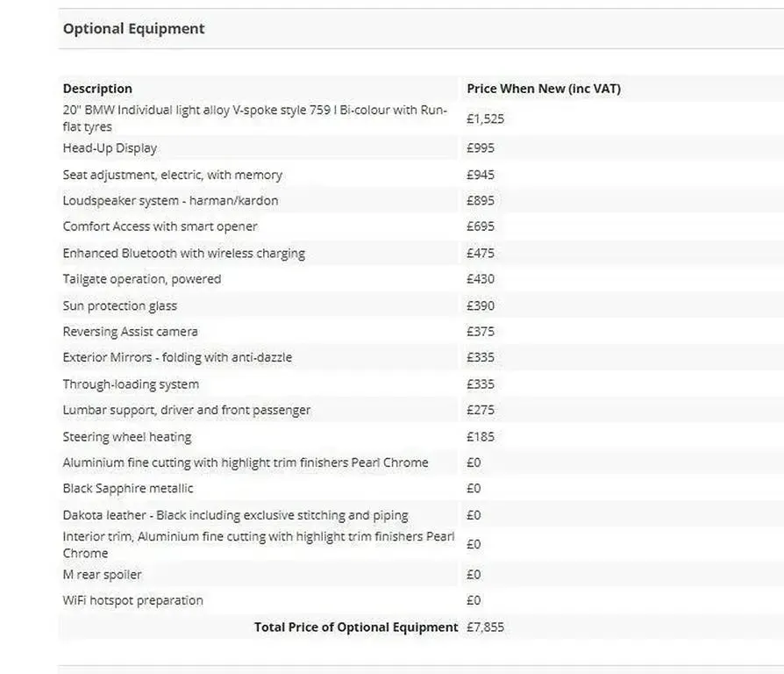Select Enhanced Bluetooth with wireless charging
The image size is (784, 674).
pos(184,253)
